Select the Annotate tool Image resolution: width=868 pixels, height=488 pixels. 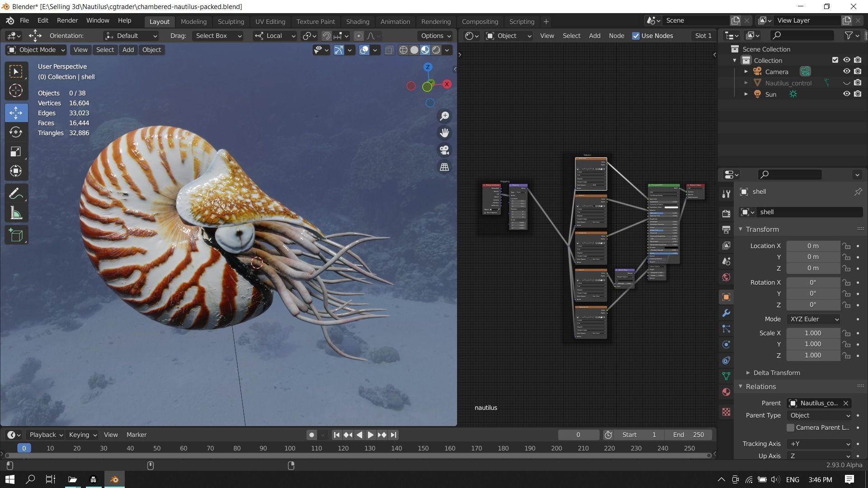click(16, 194)
